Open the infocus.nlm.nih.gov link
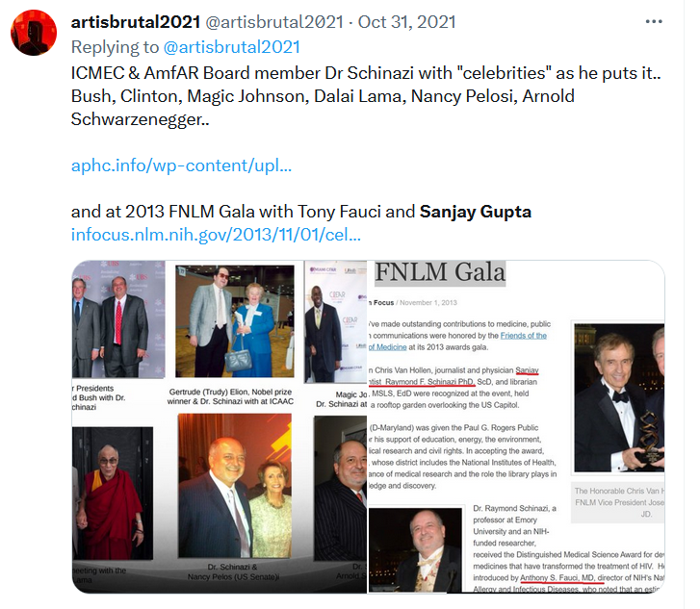 pyautogui.click(x=216, y=235)
